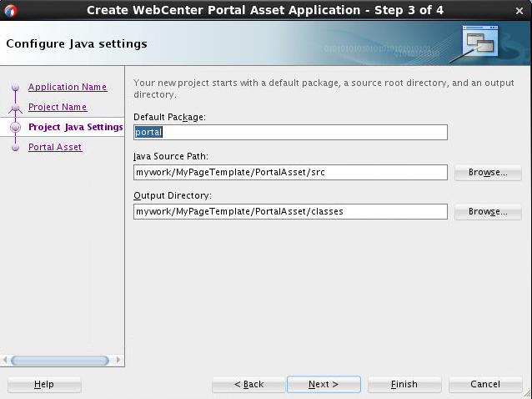Click the steps panel scroll left arrow

5,360
